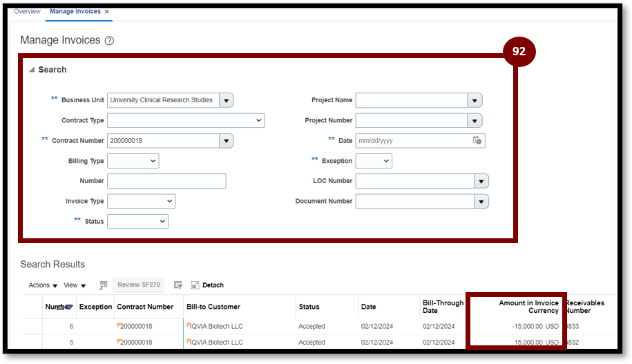The height and width of the screenshot is (364, 632).
Task: Expand the Project Number dropdown arrow
Action: 475,120
